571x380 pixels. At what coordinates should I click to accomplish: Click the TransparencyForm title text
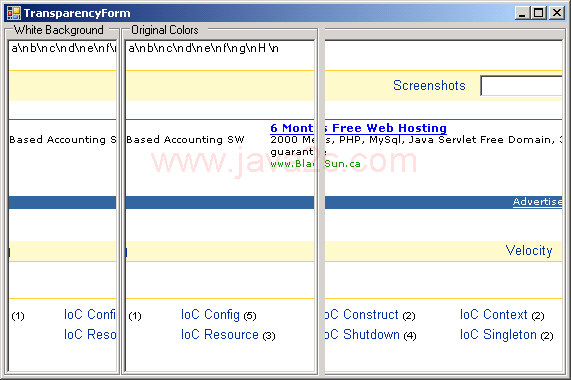pyautogui.click(x=77, y=13)
